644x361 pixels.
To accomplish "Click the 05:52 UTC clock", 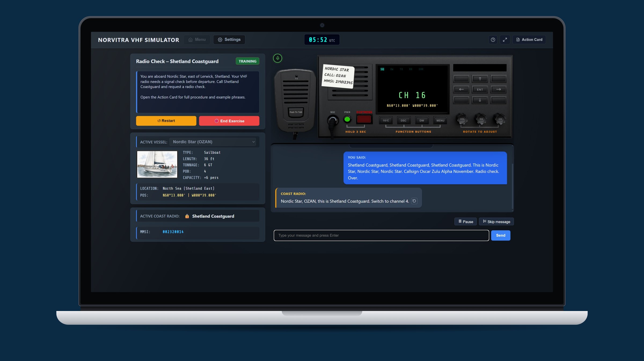I will click(x=322, y=40).
